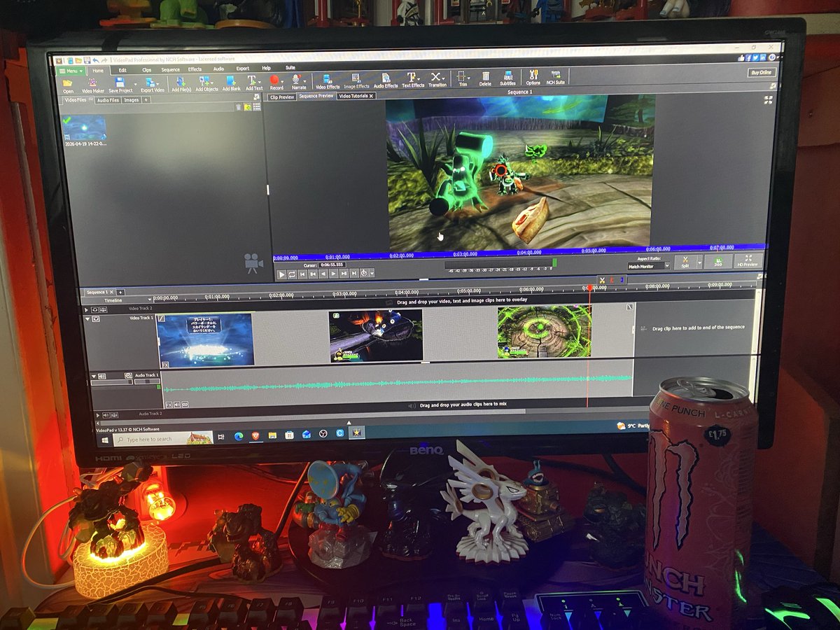This screenshot has height=630, width=840.
Task: Open the playback speed dropdown arrow
Action: point(372,272)
